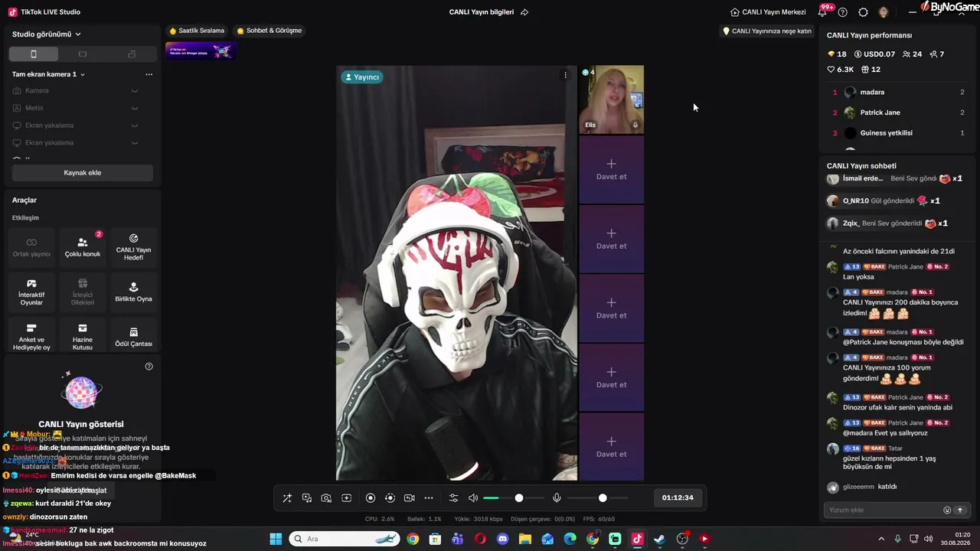
Task: Mute the speaker output
Action: (473, 498)
